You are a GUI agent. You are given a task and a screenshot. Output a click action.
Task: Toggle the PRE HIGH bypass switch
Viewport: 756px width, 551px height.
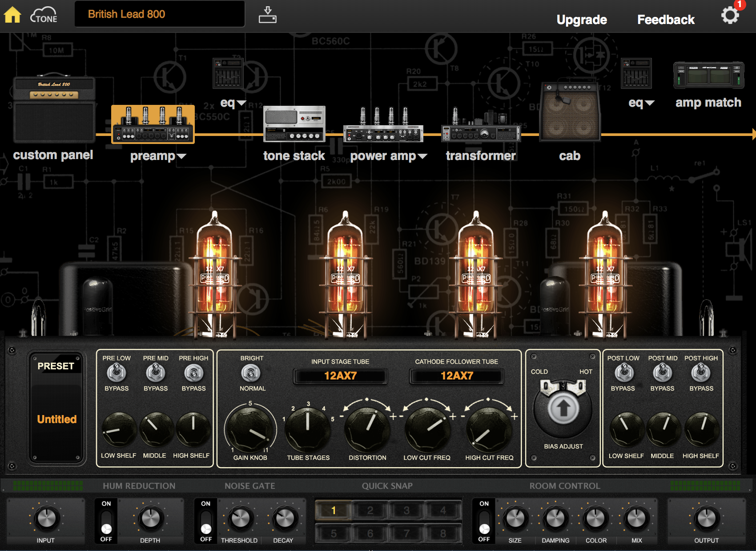194,373
